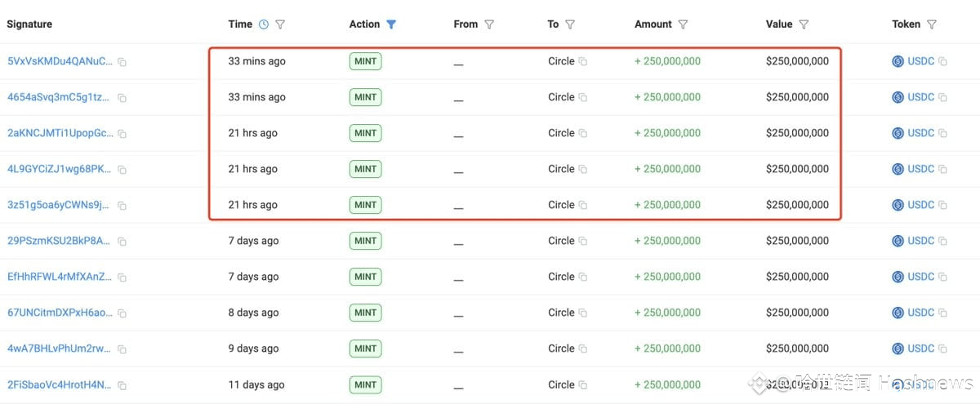Open transaction 4654aSvq3mC5g1tz

point(58,97)
